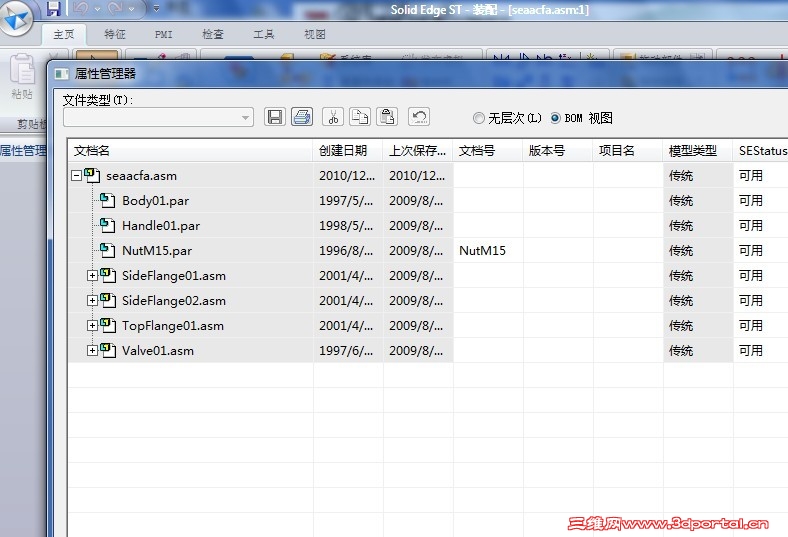Image resolution: width=788 pixels, height=537 pixels.
Task: Click the 1996/8 creation date cell
Action: click(348, 250)
